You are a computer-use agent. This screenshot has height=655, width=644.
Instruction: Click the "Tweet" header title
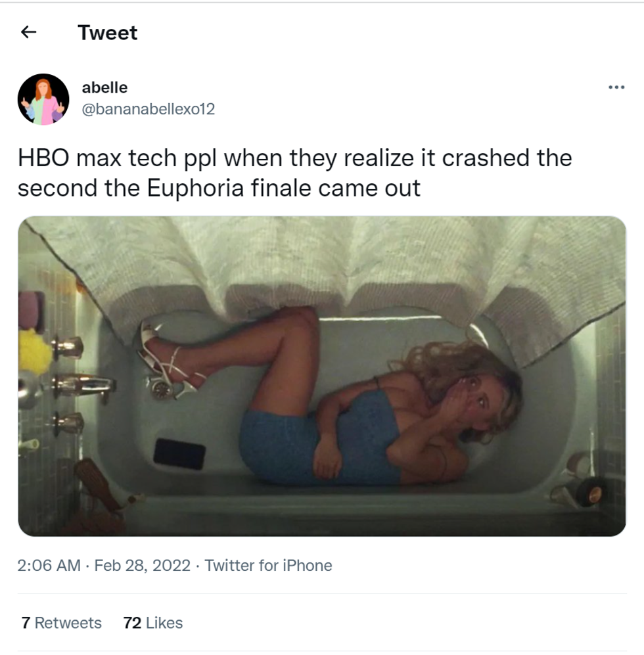(108, 32)
